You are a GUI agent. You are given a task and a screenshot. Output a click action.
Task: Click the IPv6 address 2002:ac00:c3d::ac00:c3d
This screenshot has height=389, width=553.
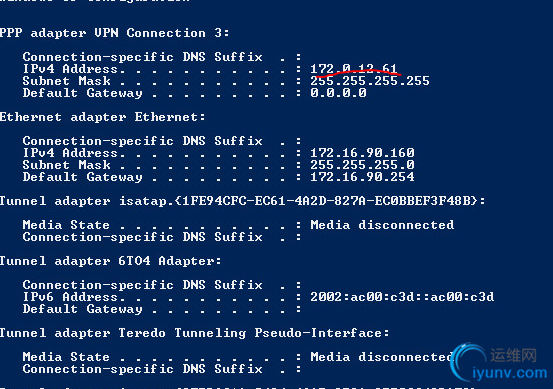click(x=402, y=297)
